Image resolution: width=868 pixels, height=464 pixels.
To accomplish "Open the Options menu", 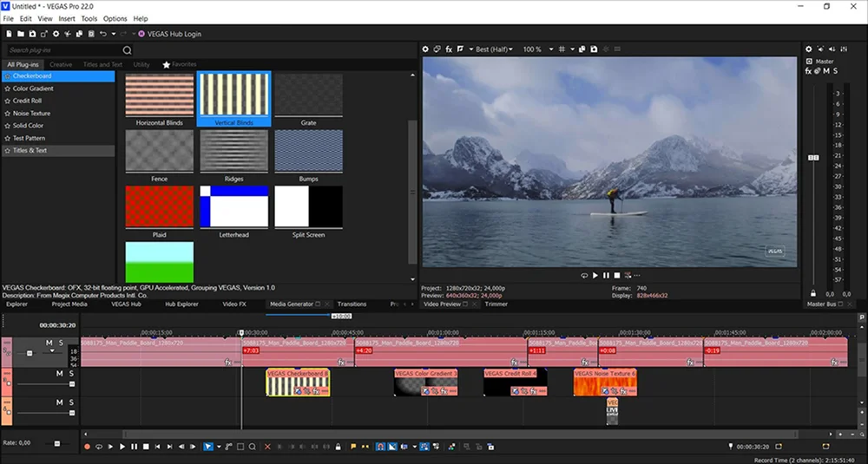I will point(115,18).
